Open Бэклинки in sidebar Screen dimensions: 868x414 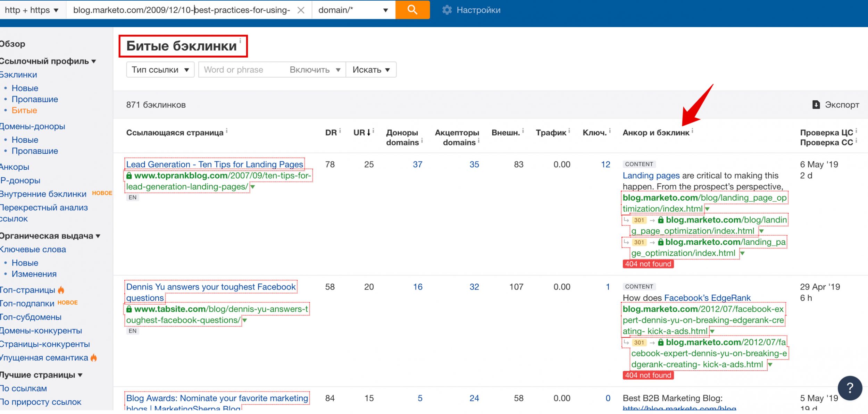(x=18, y=75)
